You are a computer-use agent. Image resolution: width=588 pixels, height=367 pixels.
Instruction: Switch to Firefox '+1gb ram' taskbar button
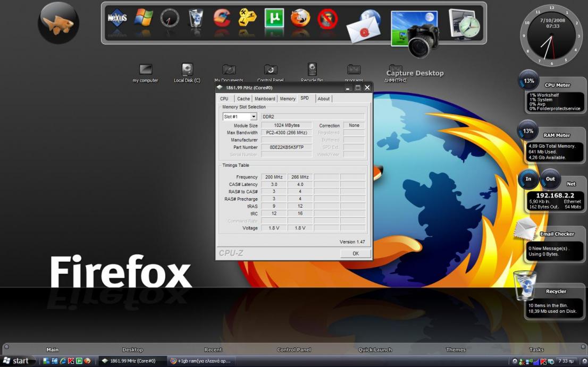point(201,361)
